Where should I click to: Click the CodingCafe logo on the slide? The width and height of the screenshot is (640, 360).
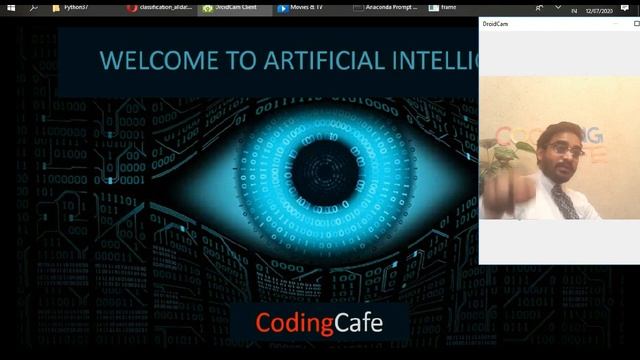tap(319, 322)
